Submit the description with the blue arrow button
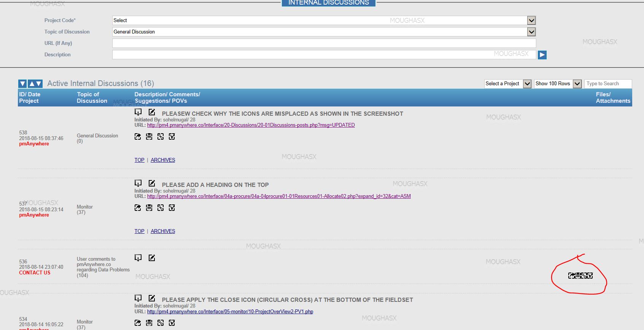 (542, 55)
